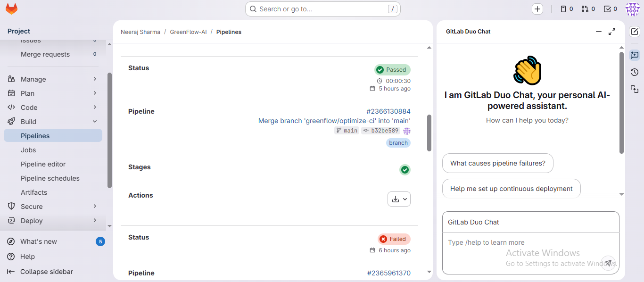Expand the Plan sidebar section
The image size is (644, 282).
(x=95, y=93)
